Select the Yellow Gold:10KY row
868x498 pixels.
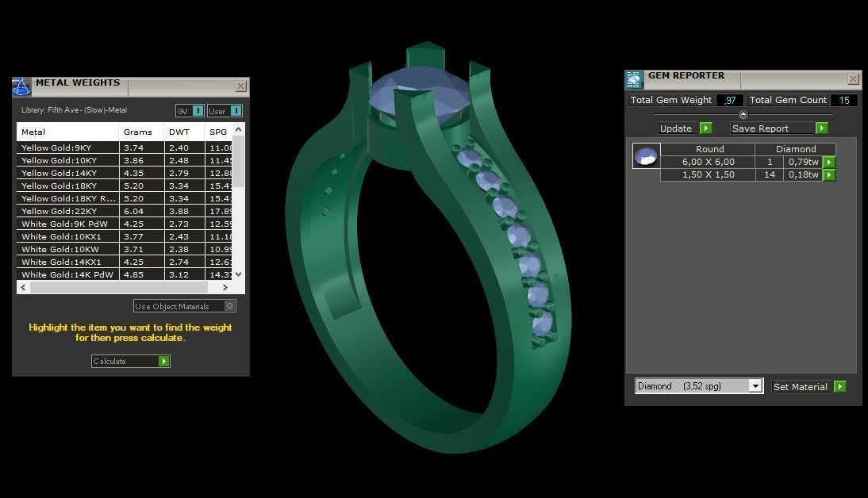(x=125, y=160)
